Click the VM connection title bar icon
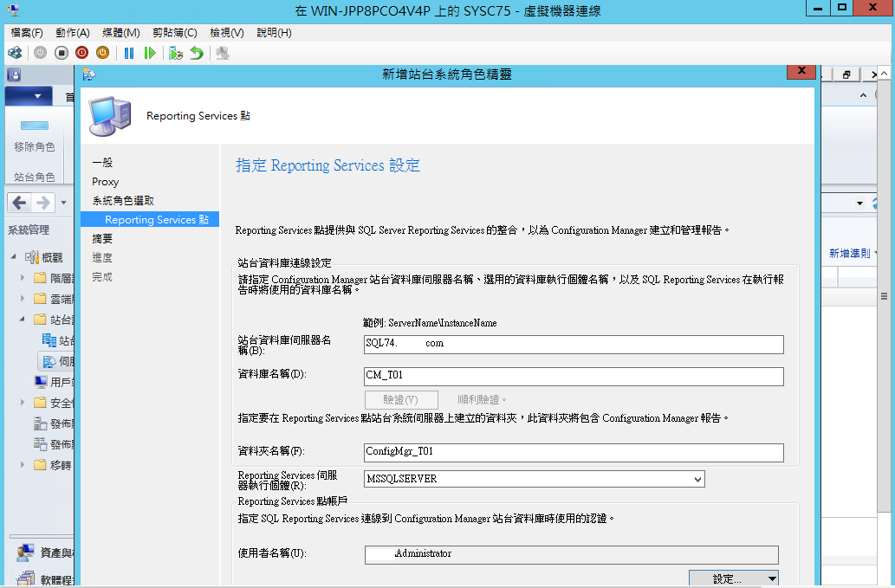 (12, 10)
